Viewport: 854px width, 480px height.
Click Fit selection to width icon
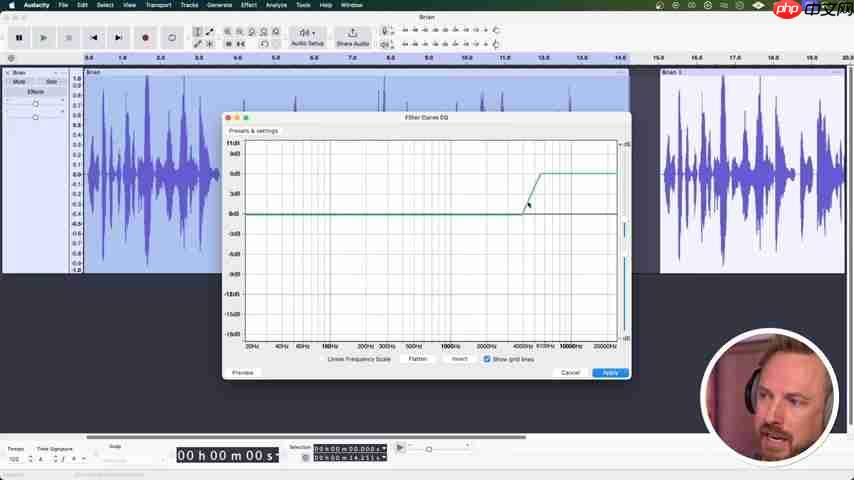coord(252,32)
